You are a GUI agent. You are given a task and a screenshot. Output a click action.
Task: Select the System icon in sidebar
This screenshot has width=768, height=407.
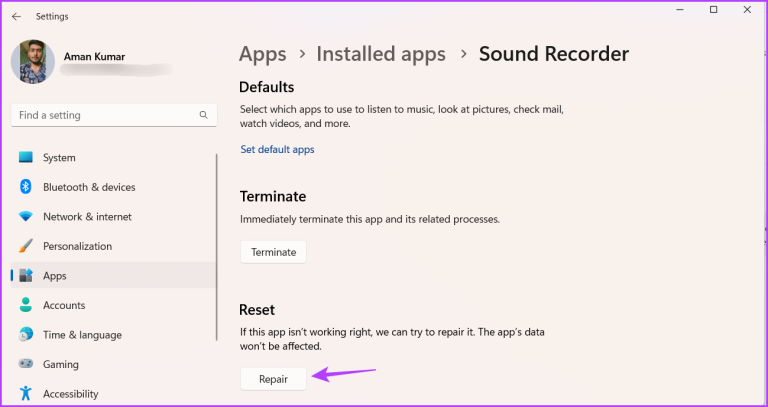pyautogui.click(x=25, y=158)
